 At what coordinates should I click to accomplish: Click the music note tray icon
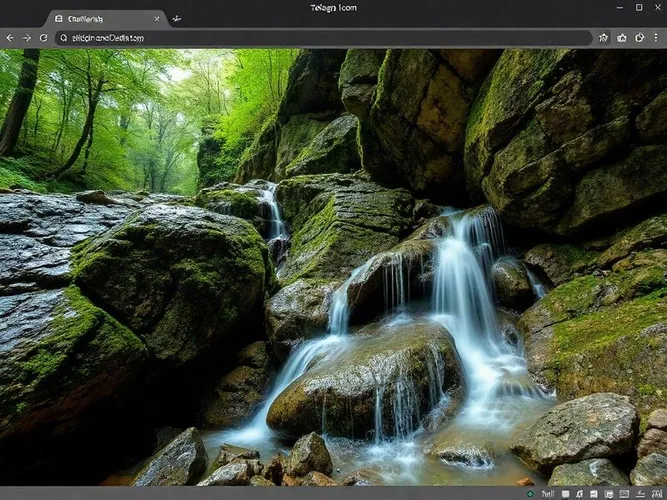coord(579,494)
